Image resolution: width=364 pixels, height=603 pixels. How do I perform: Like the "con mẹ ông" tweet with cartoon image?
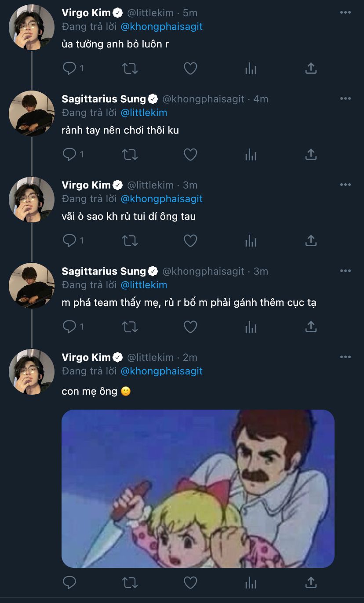[x=190, y=583]
